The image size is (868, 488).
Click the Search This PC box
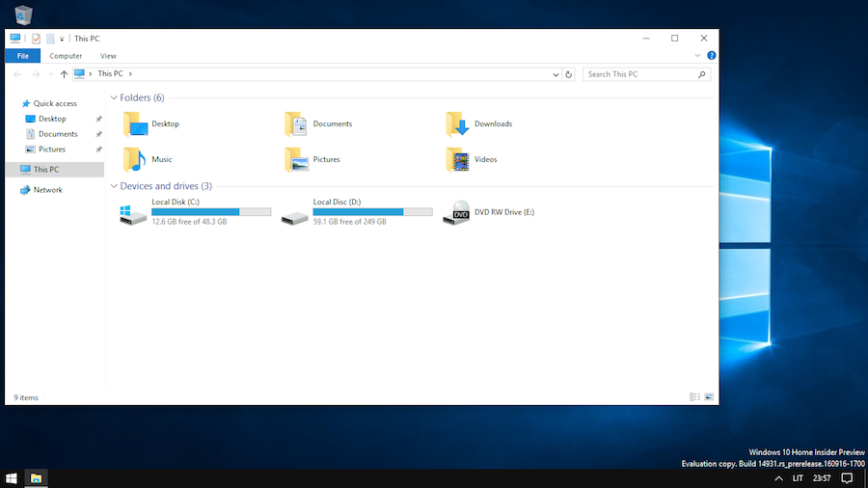640,74
